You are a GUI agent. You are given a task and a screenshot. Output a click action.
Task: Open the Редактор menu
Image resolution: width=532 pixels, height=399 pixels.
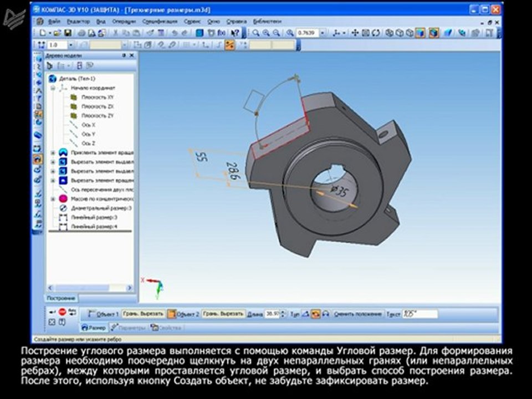[78, 22]
